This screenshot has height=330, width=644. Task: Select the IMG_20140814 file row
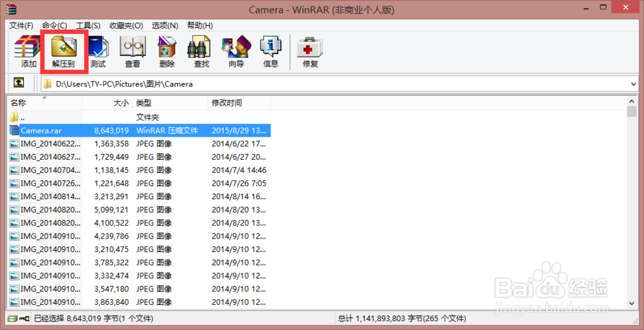[x=139, y=197]
